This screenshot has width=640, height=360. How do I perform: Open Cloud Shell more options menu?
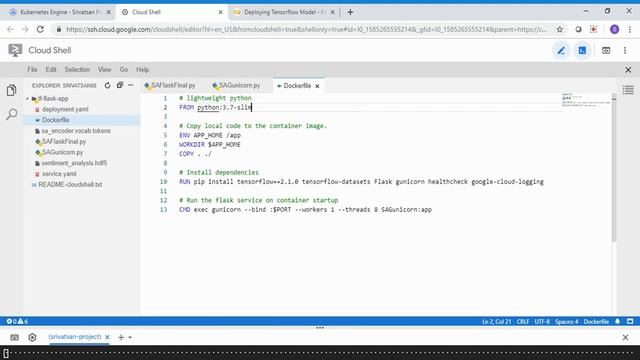(x=625, y=51)
